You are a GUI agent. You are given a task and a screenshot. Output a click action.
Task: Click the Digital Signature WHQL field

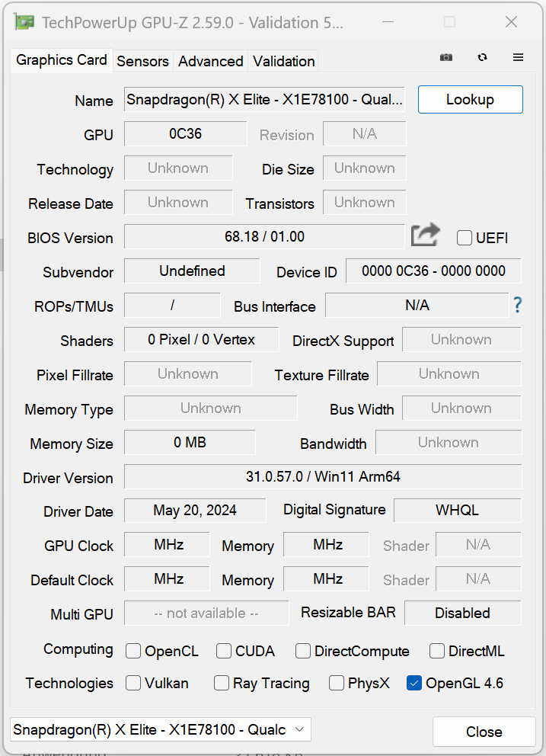click(x=458, y=510)
